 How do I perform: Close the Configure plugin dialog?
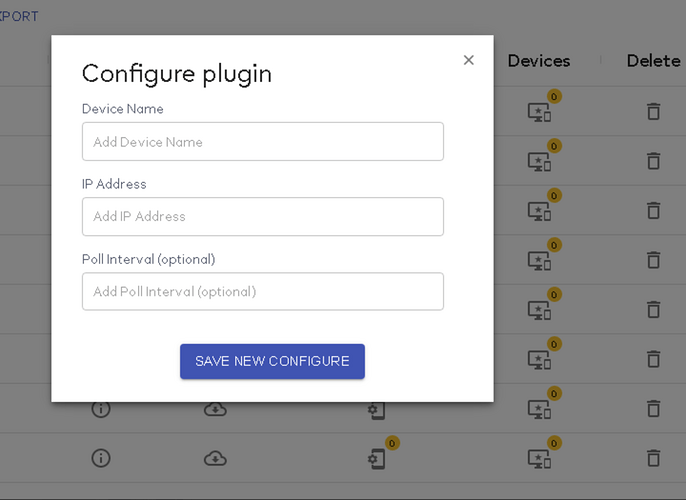469,60
